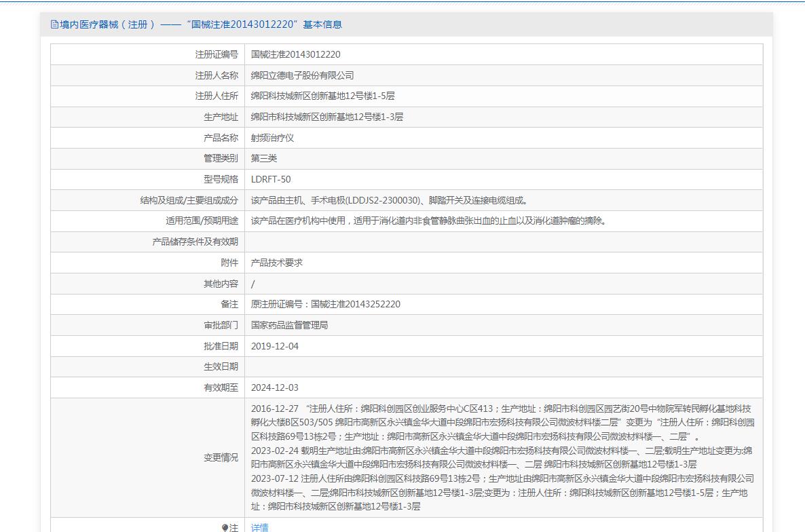Select expiry date 2024-12-03
Viewport: 805px width, 532px height.
(x=274, y=388)
